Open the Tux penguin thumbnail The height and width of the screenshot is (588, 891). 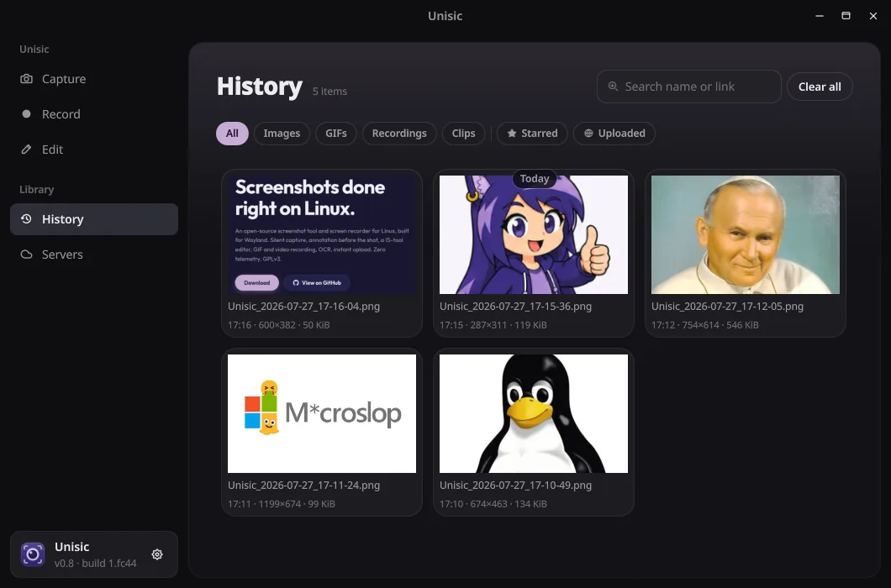point(534,413)
